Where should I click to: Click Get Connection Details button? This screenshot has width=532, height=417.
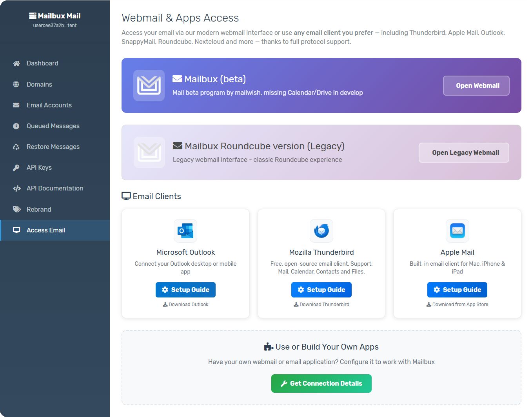[321, 383]
